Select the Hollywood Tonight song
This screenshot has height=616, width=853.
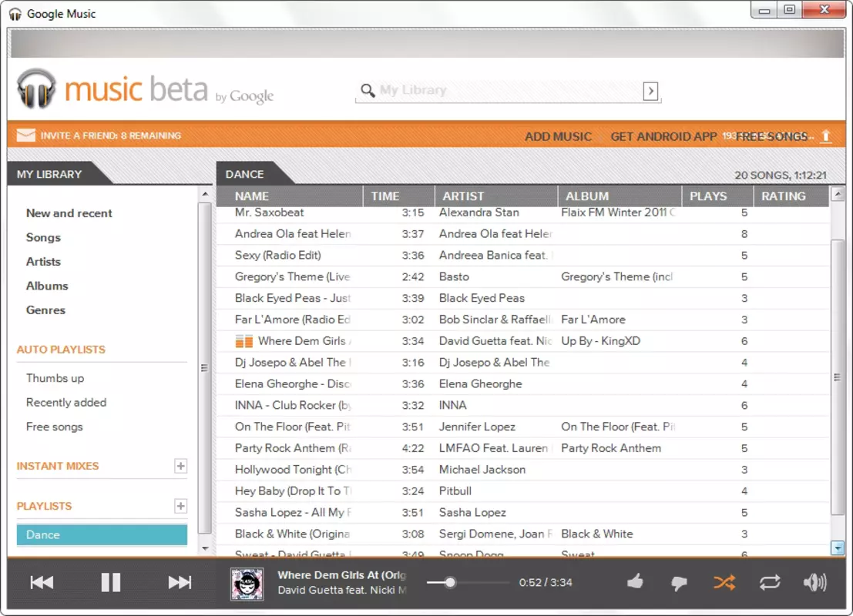293,469
